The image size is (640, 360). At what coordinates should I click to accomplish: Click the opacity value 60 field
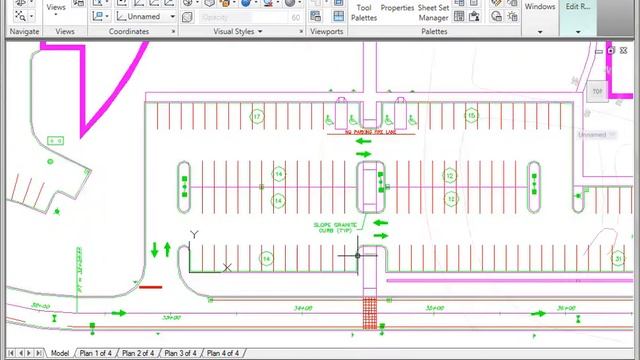point(296,18)
